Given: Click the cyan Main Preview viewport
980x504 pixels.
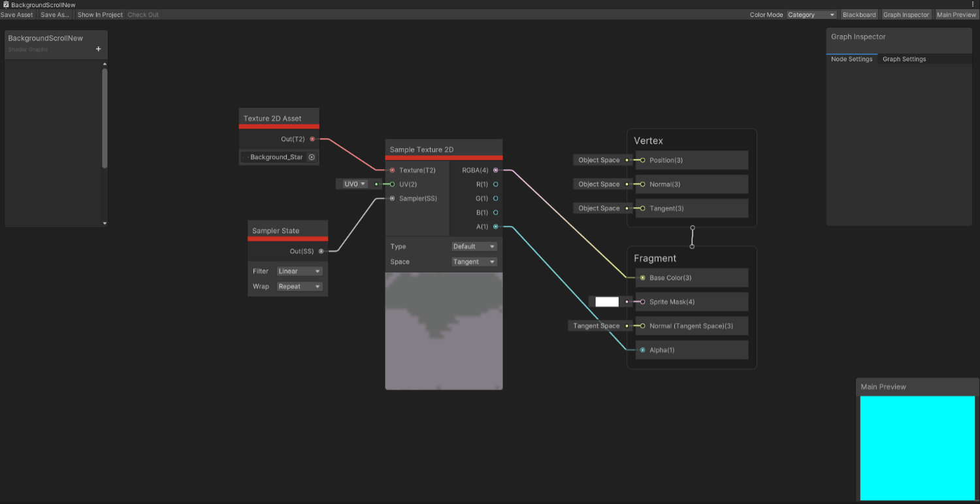Looking at the screenshot, I should point(917,448).
